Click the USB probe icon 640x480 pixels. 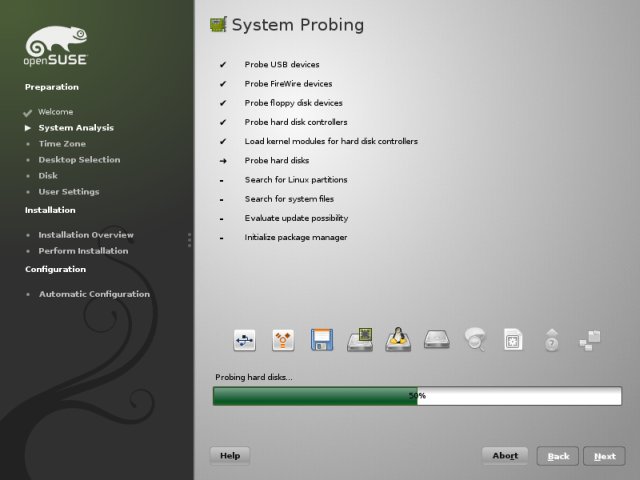coord(244,340)
